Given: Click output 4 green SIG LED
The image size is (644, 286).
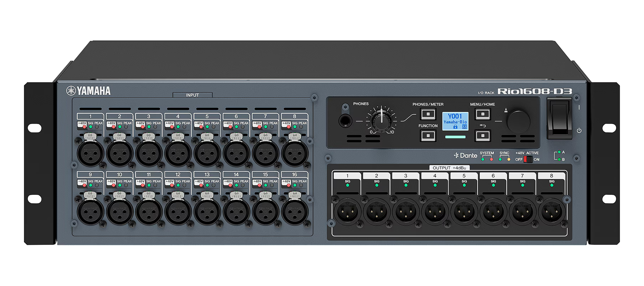Looking at the screenshot, I should 435,186.
